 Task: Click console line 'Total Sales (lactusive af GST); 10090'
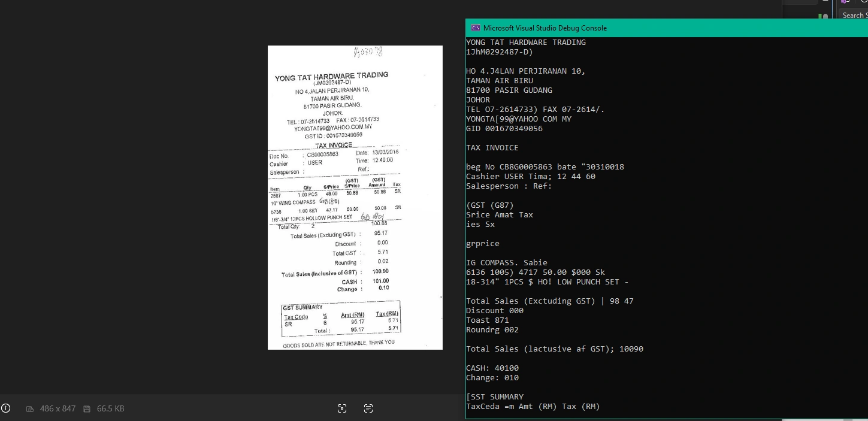(555, 349)
